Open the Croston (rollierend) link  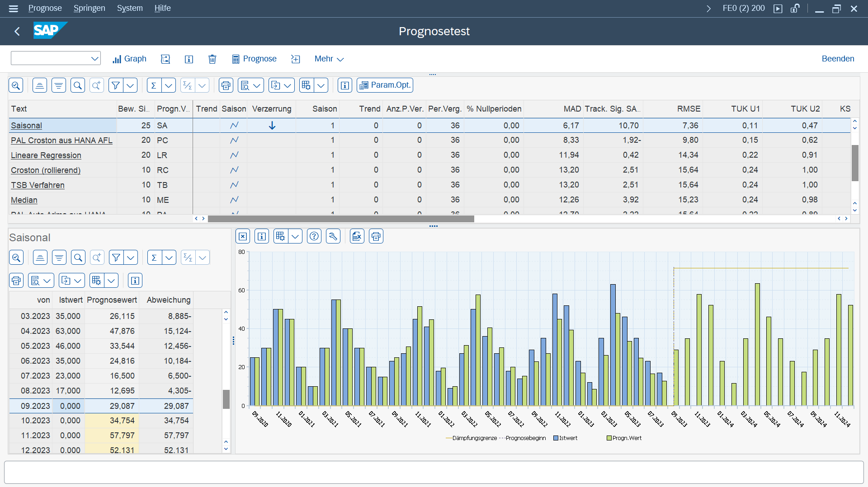46,170
